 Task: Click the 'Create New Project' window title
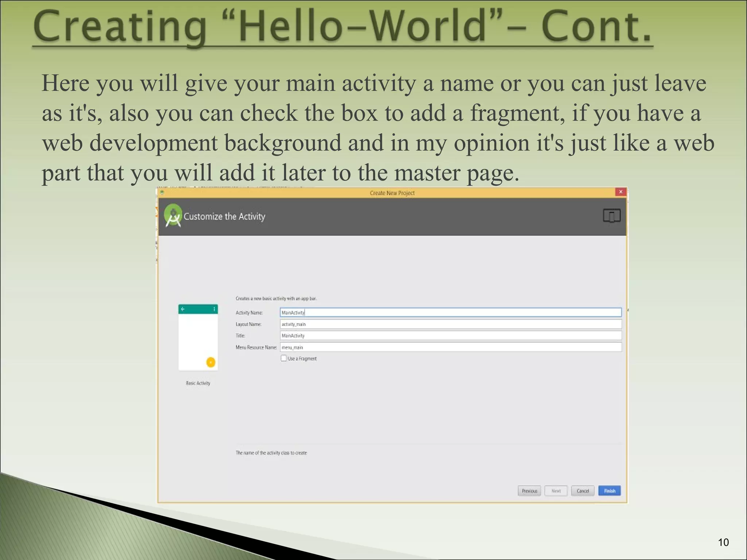click(392, 193)
